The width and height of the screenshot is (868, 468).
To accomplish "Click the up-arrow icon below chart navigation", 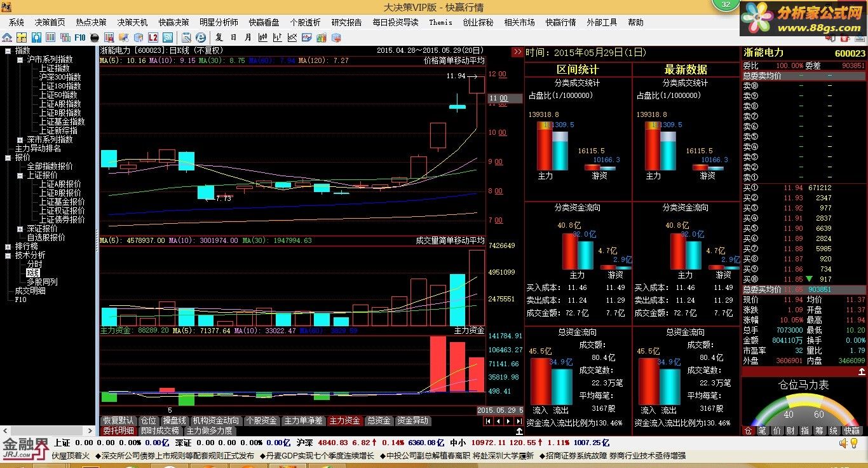I will pyautogui.click(x=519, y=430).
